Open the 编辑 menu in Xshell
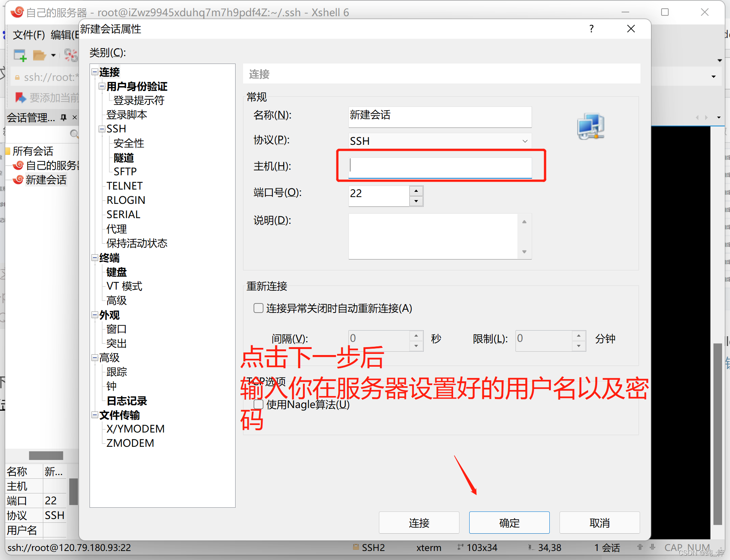The width and height of the screenshot is (730, 560). [x=65, y=35]
